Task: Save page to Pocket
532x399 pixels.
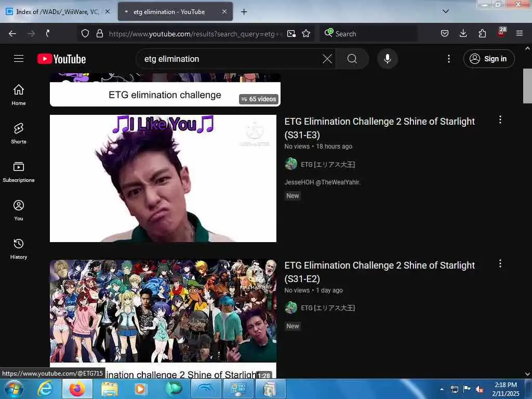Action: coord(445,33)
